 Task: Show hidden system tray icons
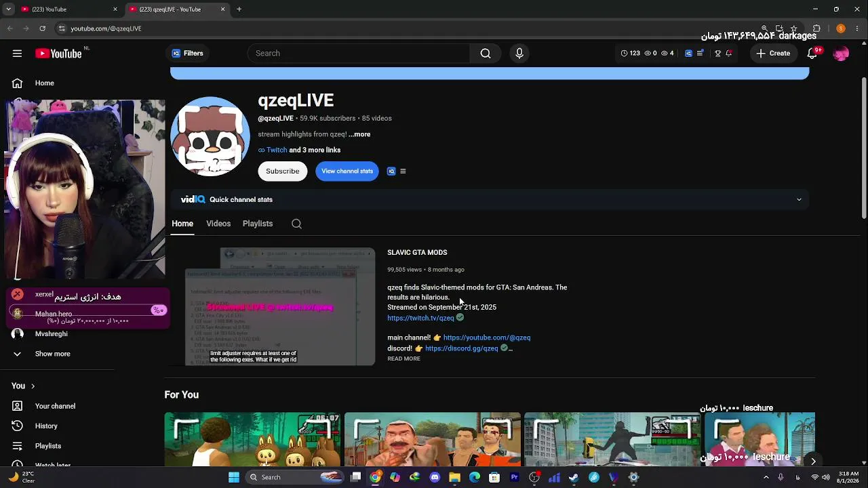point(766,477)
